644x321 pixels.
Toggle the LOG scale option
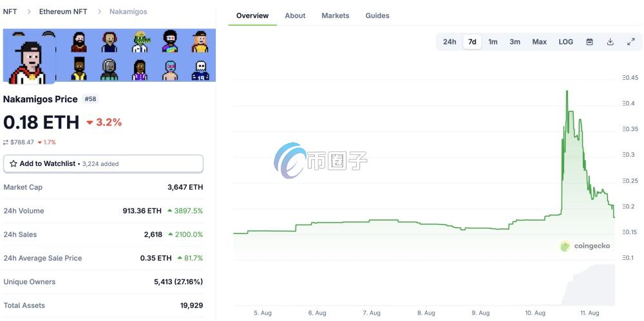[x=565, y=42]
